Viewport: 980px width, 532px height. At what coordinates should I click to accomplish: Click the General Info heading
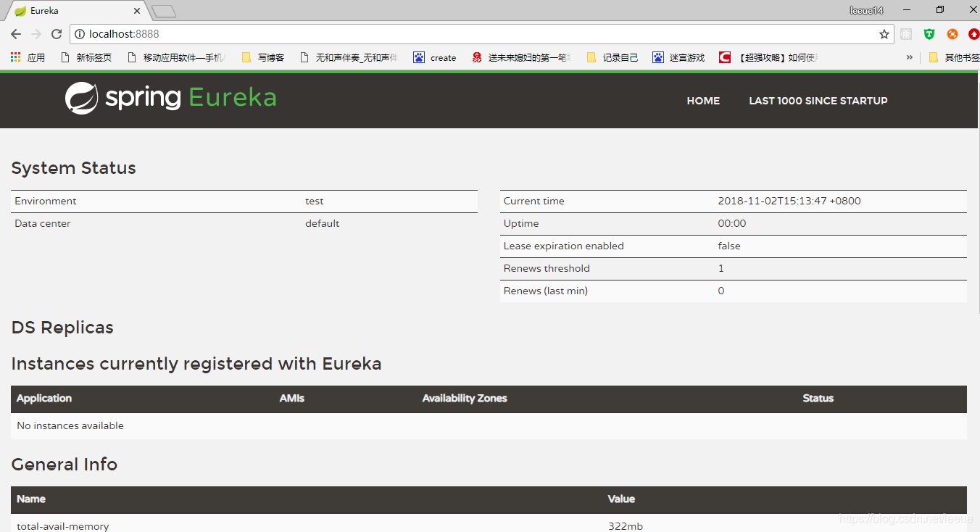pyautogui.click(x=65, y=465)
